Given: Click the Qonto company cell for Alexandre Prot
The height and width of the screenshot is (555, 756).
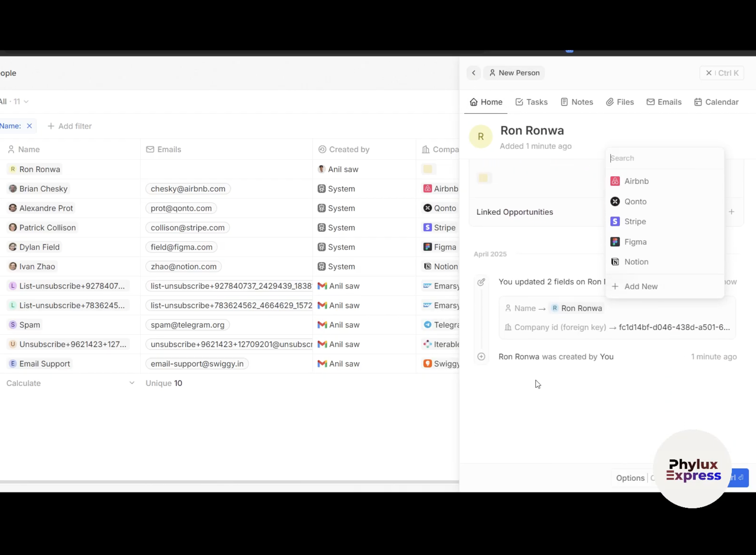Looking at the screenshot, I should (440, 208).
